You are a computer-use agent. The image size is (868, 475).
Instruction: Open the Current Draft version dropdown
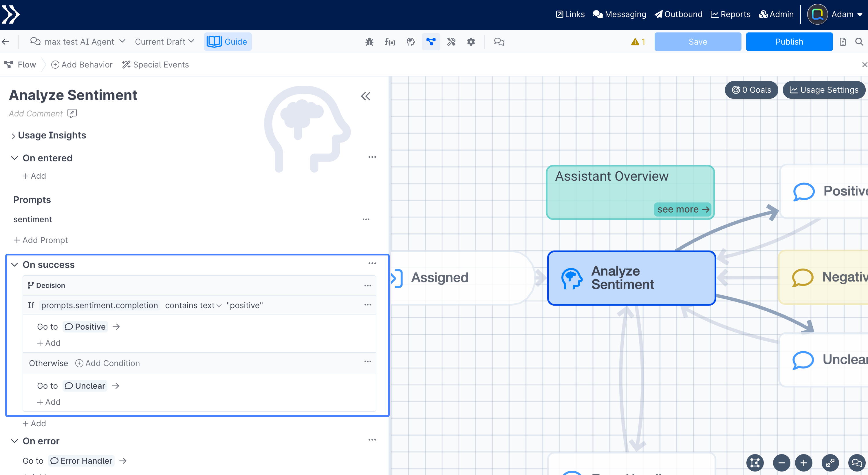(x=165, y=42)
